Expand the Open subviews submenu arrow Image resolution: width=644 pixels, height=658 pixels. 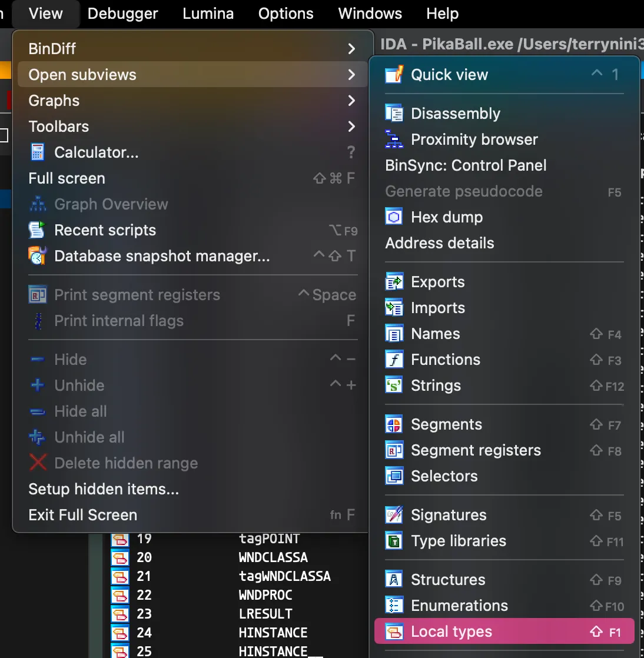(352, 75)
